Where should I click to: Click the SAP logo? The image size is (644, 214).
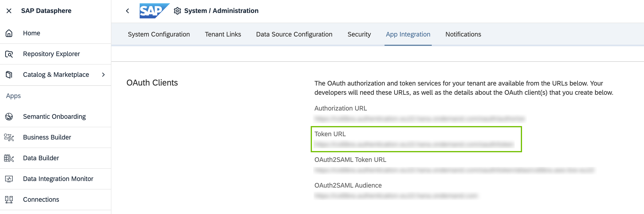(x=154, y=11)
